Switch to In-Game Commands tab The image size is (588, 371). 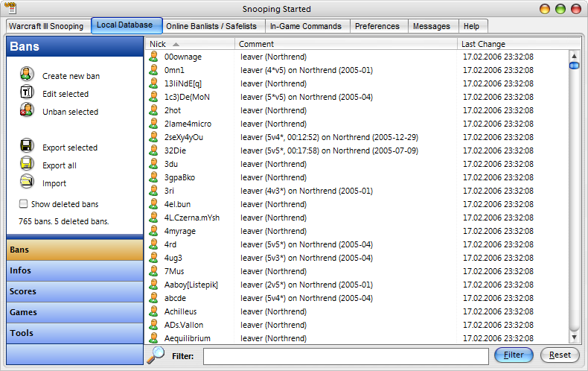(307, 26)
